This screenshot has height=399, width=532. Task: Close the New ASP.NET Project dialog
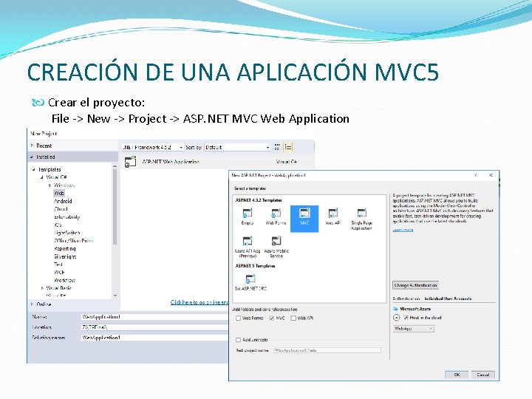(x=491, y=175)
